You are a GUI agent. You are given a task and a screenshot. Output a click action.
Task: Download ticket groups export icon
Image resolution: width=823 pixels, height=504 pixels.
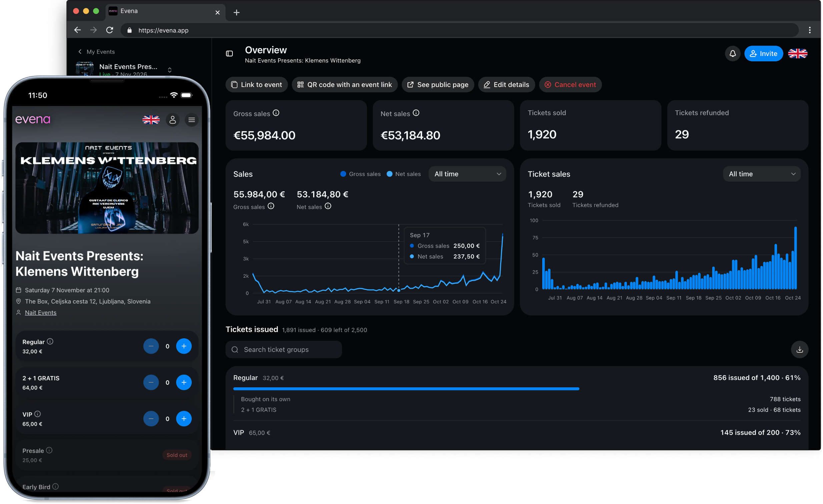click(x=799, y=349)
